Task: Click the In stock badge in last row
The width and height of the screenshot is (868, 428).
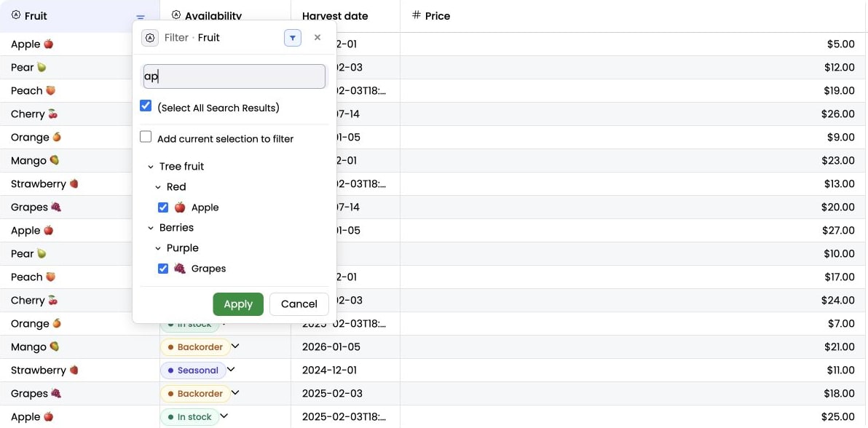Action: (x=190, y=416)
